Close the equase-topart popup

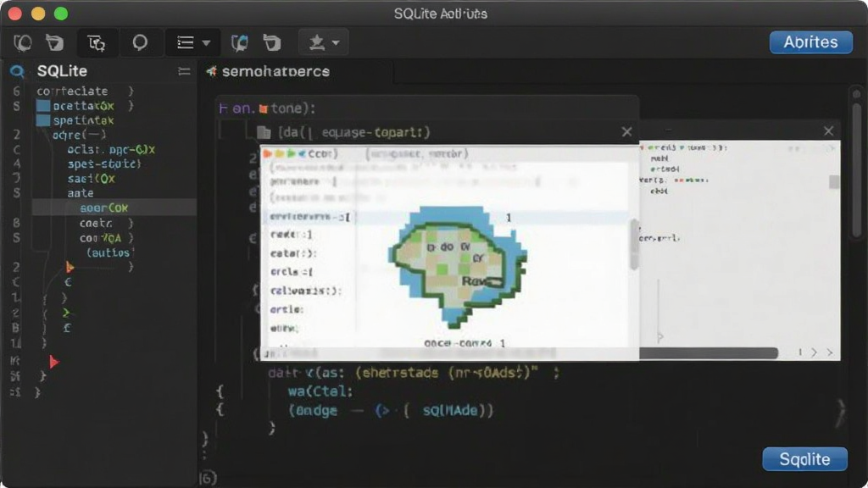626,131
